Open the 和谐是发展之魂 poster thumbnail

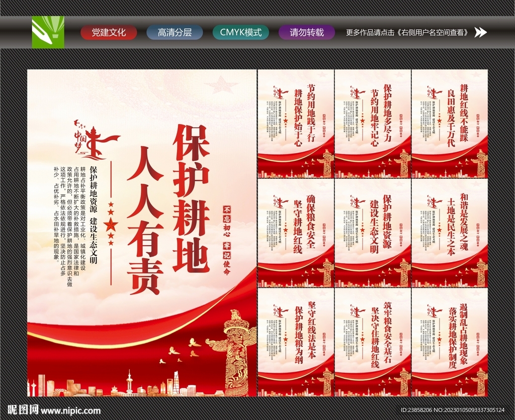[x=449, y=233]
